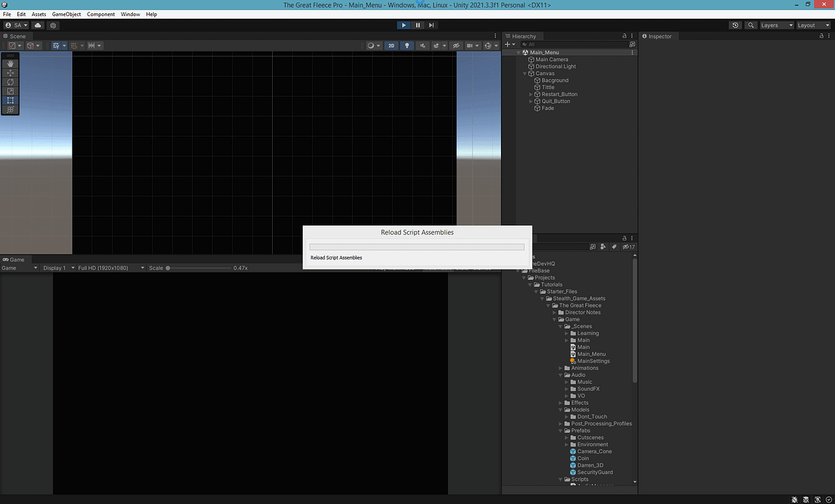This screenshot has width=835, height=504.
Task: Expand the Restart_Button hierarchy item
Action: [531, 94]
